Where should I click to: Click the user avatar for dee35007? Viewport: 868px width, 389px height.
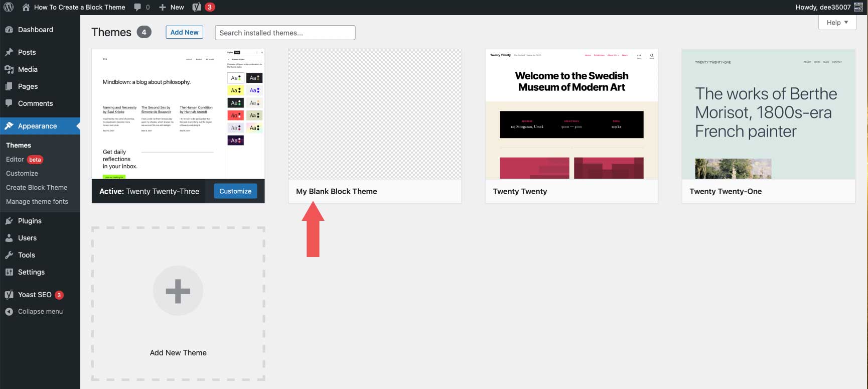pos(858,7)
